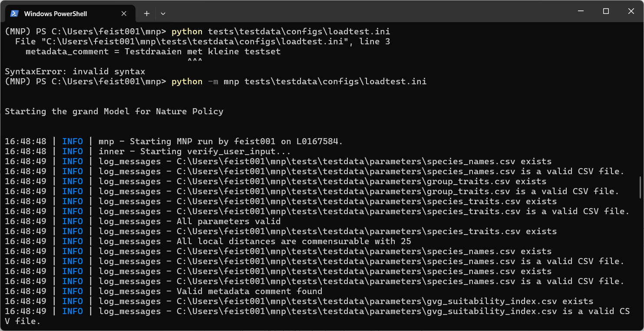Image resolution: width=644 pixels, height=331 pixels.
Task: Click the PowerShell icon on the tab
Action: click(x=14, y=13)
